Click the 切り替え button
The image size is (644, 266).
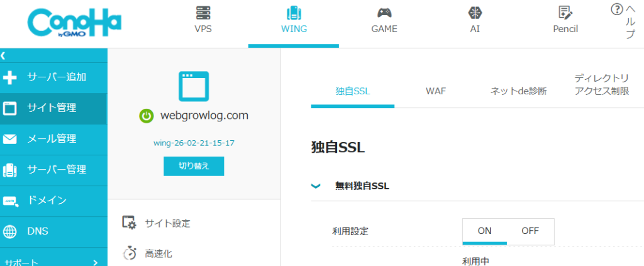(194, 166)
